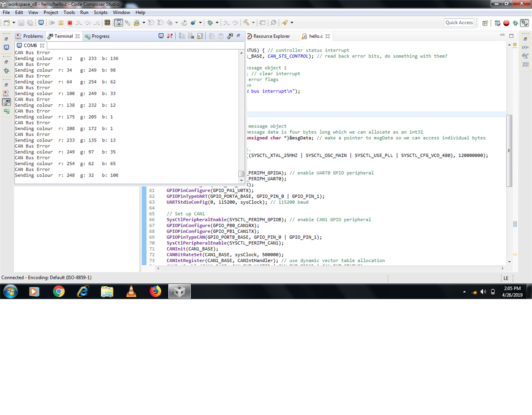Click the terminal line 'r: 248 g: 32 b: 100'

click(x=89, y=175)
